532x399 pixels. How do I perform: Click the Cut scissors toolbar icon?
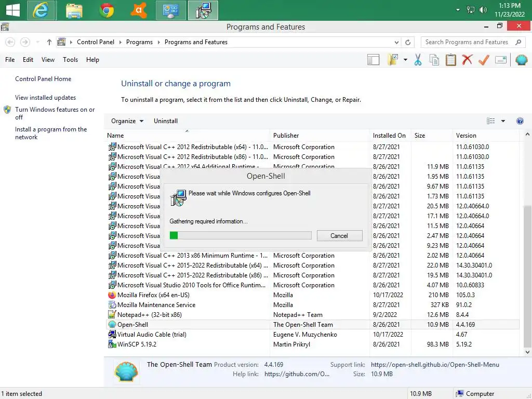tap(418, 60)
